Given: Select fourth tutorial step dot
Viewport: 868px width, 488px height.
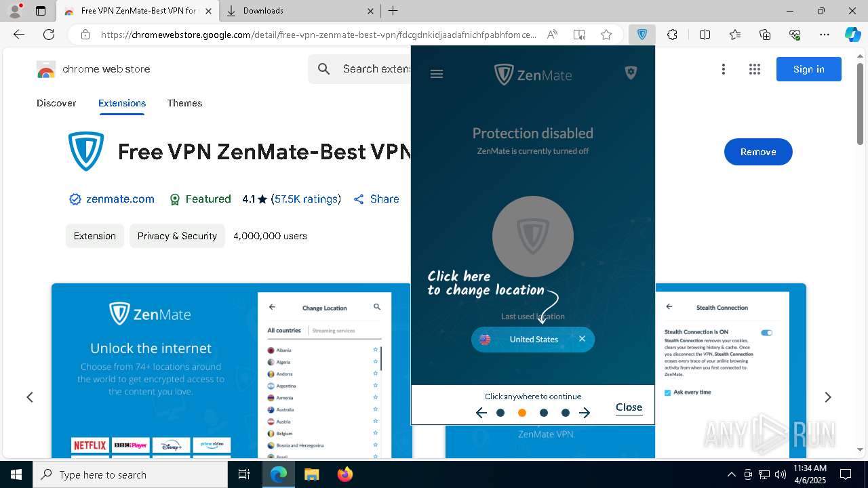Looking at the screenshot, I should tap(566, 413).
